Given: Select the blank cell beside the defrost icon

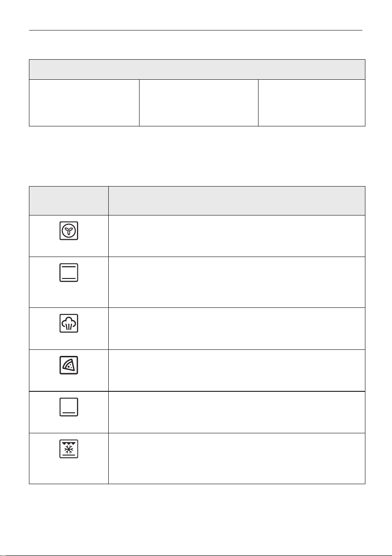Looking at the screenshot, I should [x=237, y=459].
